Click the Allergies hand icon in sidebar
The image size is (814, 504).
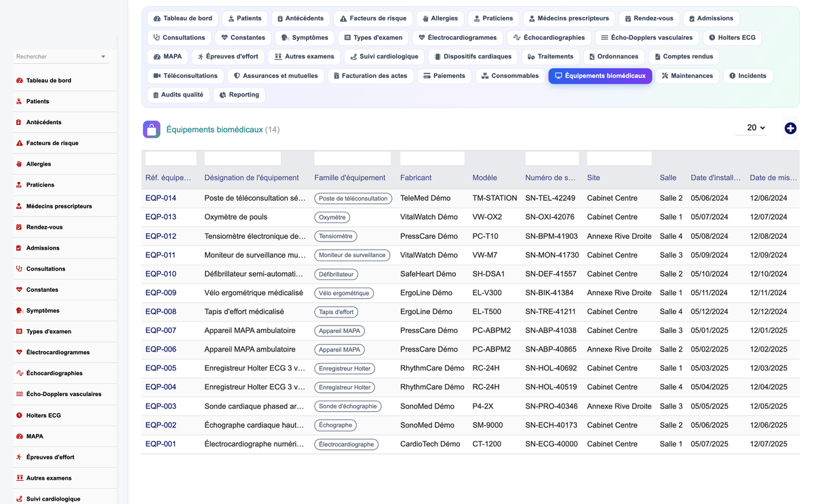click(x=19, y=164)
